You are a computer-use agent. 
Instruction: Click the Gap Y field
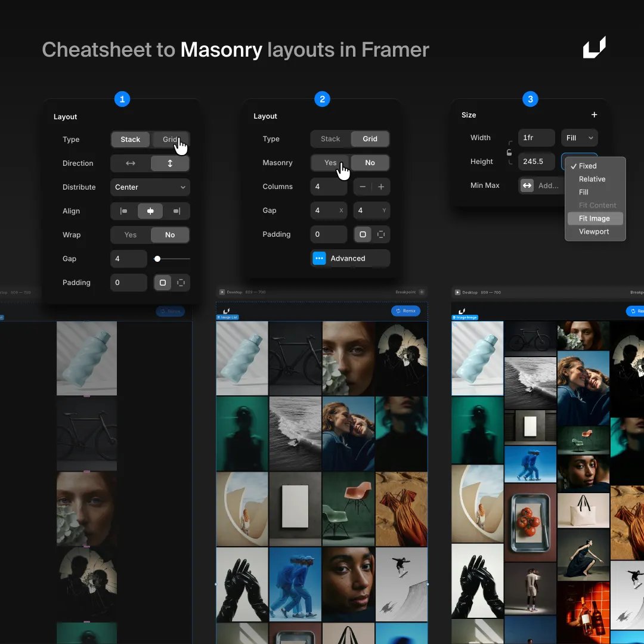(x=371, y=210)
